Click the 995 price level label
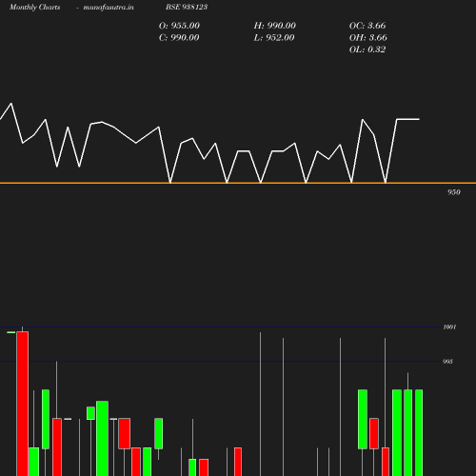Viewport: 476px width, 476px height. pos(447,362)
